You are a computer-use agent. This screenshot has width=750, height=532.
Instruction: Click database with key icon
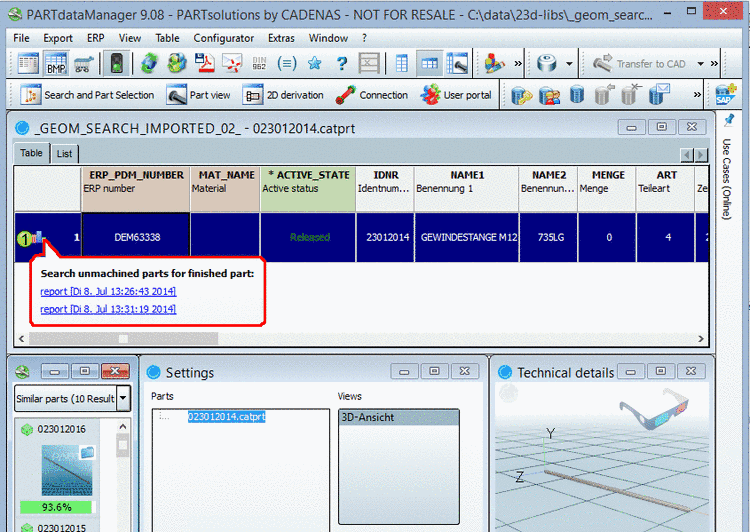(x=521, y=96)
